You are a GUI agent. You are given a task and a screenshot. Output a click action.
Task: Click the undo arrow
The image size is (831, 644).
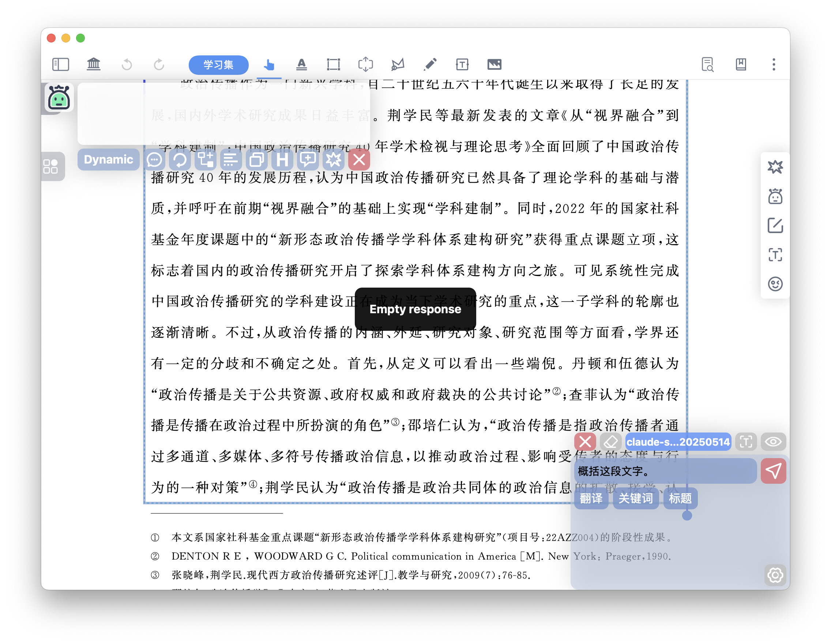point(127,64)
